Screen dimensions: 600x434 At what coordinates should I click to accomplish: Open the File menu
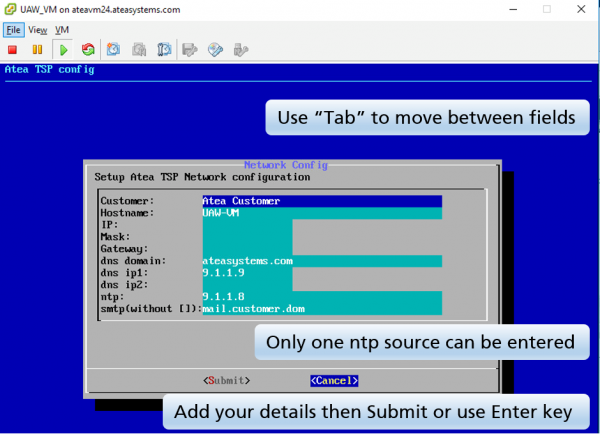point(13,30)
